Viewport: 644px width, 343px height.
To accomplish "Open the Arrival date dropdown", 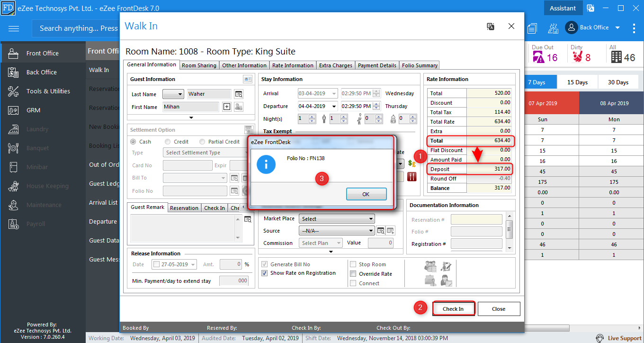I will coord(334,93).
